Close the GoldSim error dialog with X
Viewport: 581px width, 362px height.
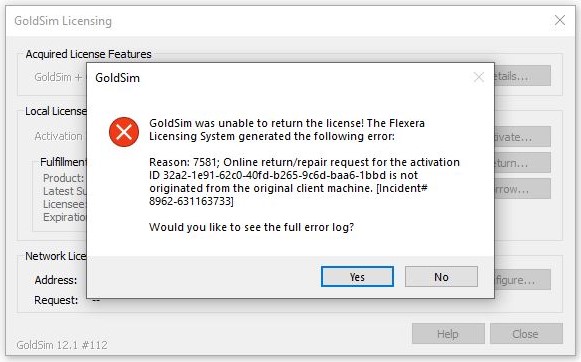pos(479,77)
